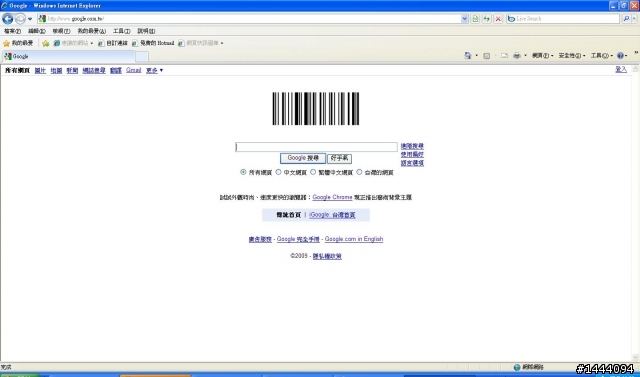This screenshot has width=640, height=377.
Task: Click 新聞 link in Google top bar
Action: pos(72,71)
